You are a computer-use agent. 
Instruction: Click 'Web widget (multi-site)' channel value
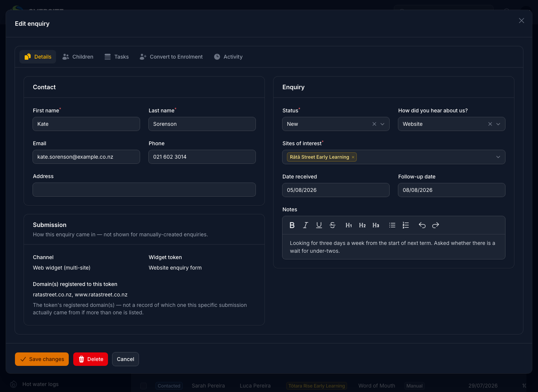62,268
